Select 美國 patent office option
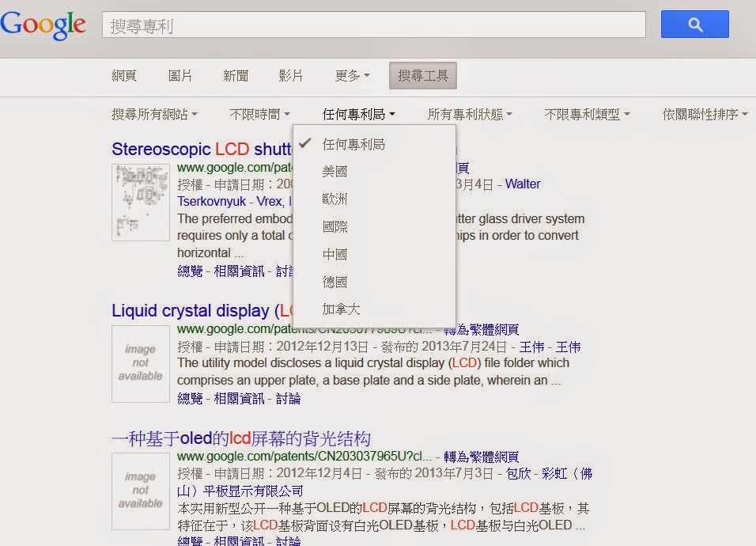 pyautogui.click(x=374, y=172)
